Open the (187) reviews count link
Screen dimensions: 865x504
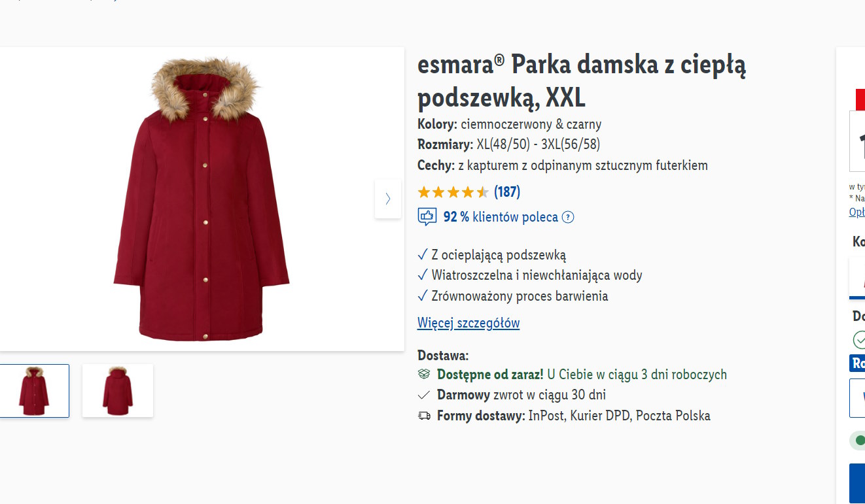pyautogui.click(x=507, y=192)
